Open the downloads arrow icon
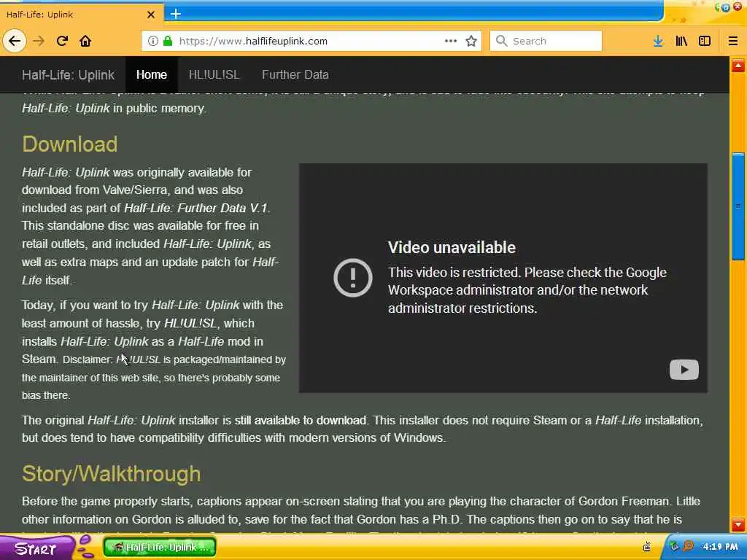Screen dimensions: 747x560 658,41
